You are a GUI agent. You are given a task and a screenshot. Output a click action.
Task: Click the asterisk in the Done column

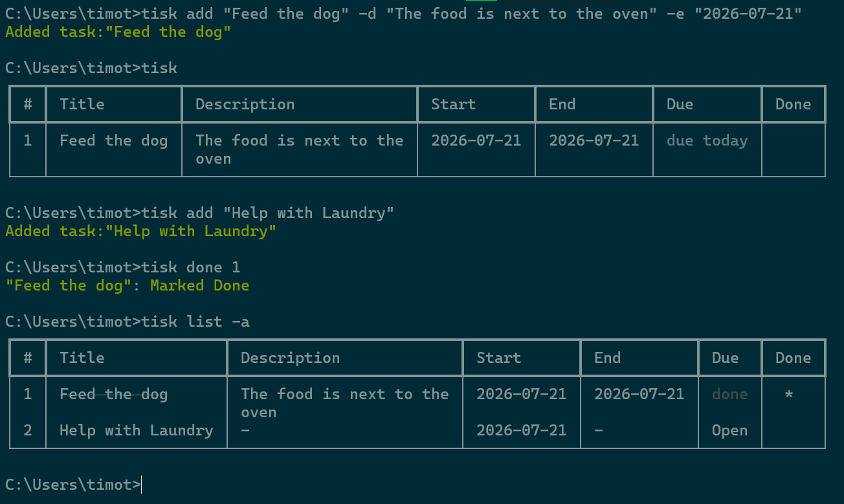[788, 394]
